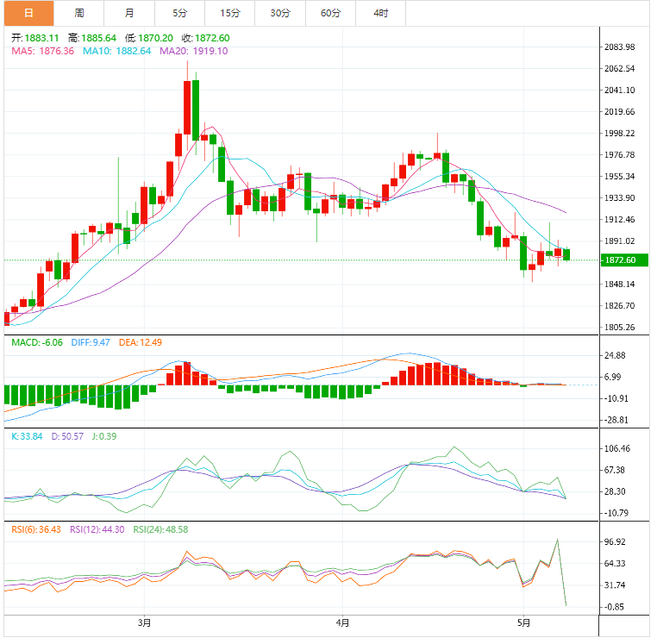657x644 pixels.
Task: Open the 30分 timeframe tab
Action: (280, 13)
